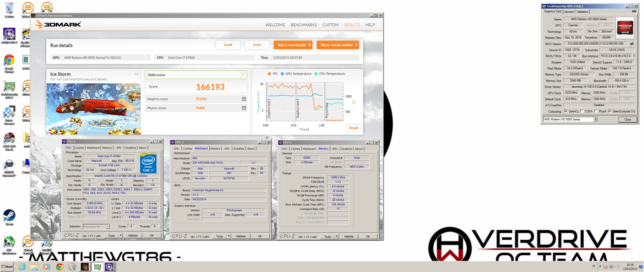Launch Windows Media Player from taskbar
This screenshot has width=644, height=272.
(47, 267)
